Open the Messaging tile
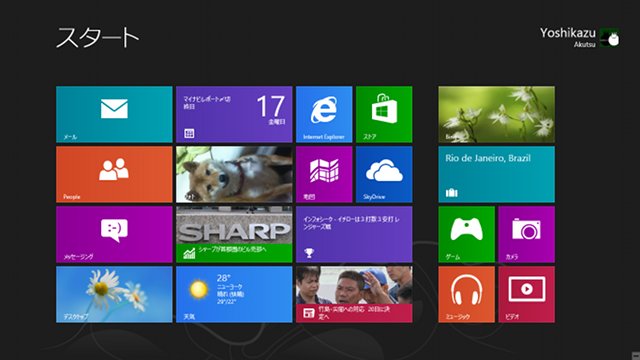 (114, 234)
